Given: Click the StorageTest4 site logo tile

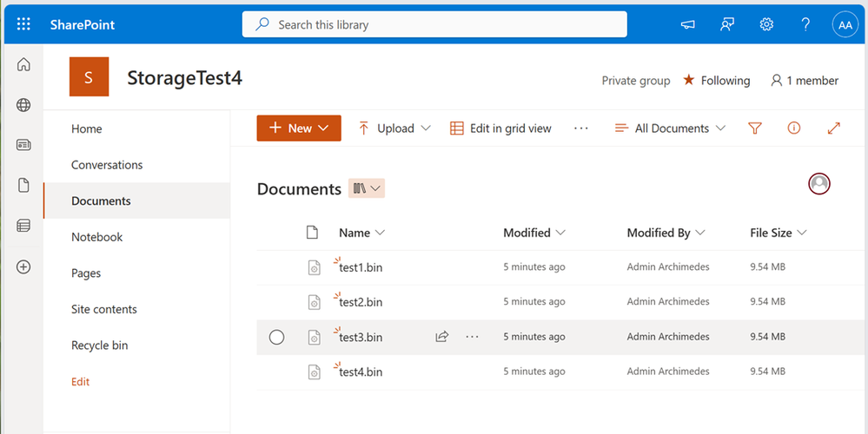Looking at the screenshot, I should pos(89,77).
